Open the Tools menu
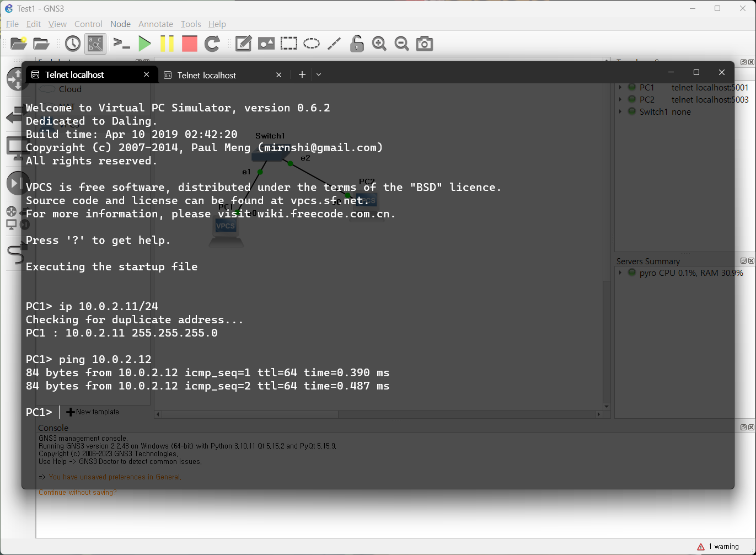The width and height of the screenshot is (756, 555). [x=191, y=24]
